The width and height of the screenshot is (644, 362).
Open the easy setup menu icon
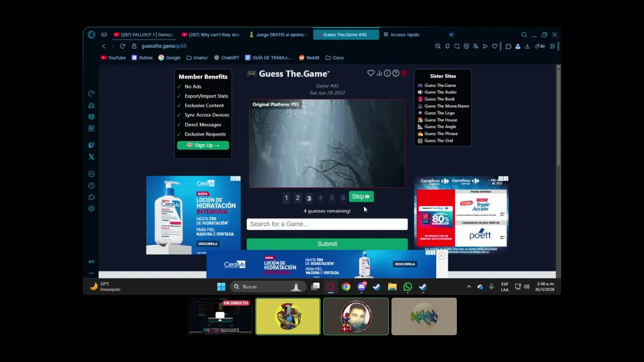[x=552, y=46]
